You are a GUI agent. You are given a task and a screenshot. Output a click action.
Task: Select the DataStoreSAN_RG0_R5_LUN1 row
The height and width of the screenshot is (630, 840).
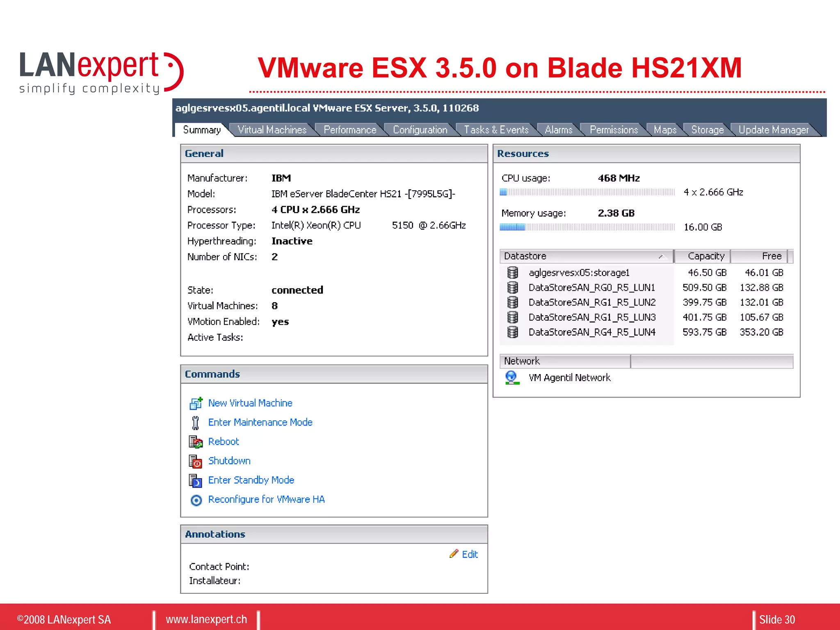click(x=646, y=288)
